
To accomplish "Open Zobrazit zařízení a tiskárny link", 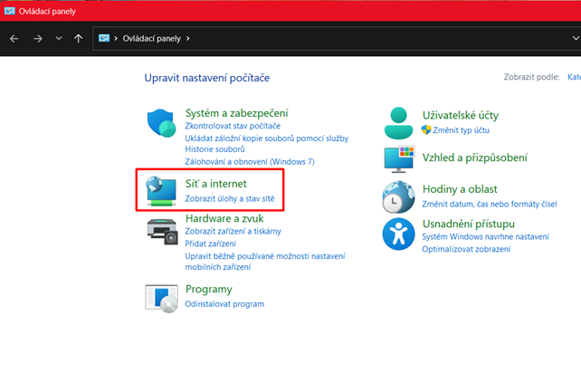I will [233, 231].
